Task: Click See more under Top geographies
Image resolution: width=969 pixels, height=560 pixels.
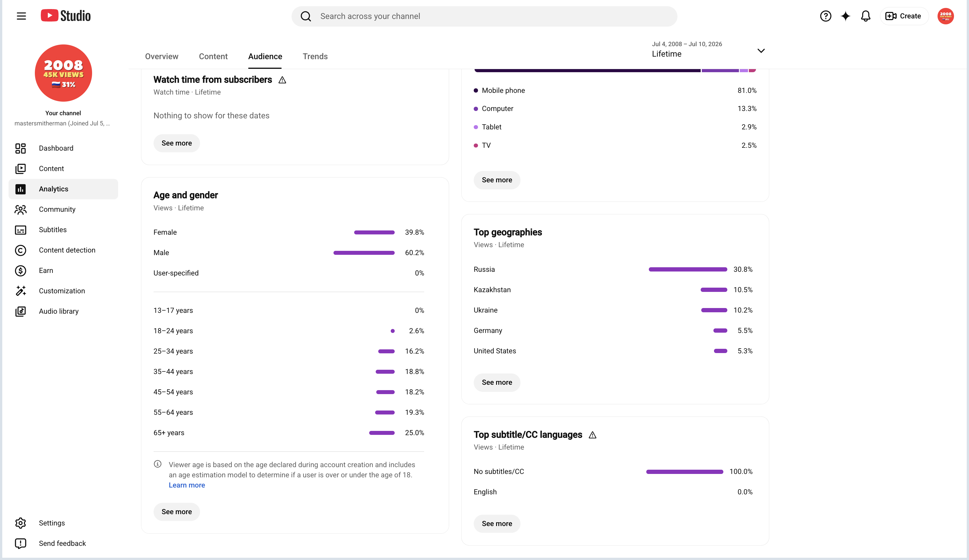Action: pos(497,382)
